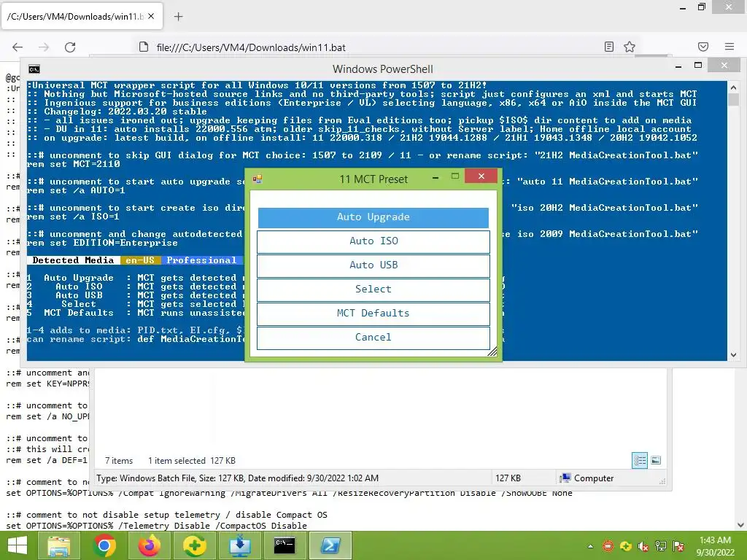Launch Google Chrome from taskbar

(x=104, y=545)
